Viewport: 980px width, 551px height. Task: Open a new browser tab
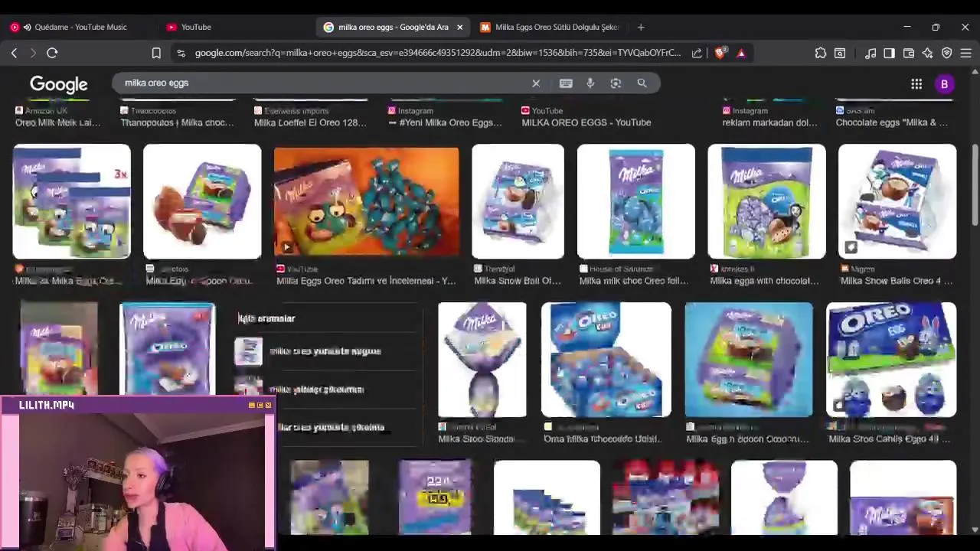(x=641, y=27)
